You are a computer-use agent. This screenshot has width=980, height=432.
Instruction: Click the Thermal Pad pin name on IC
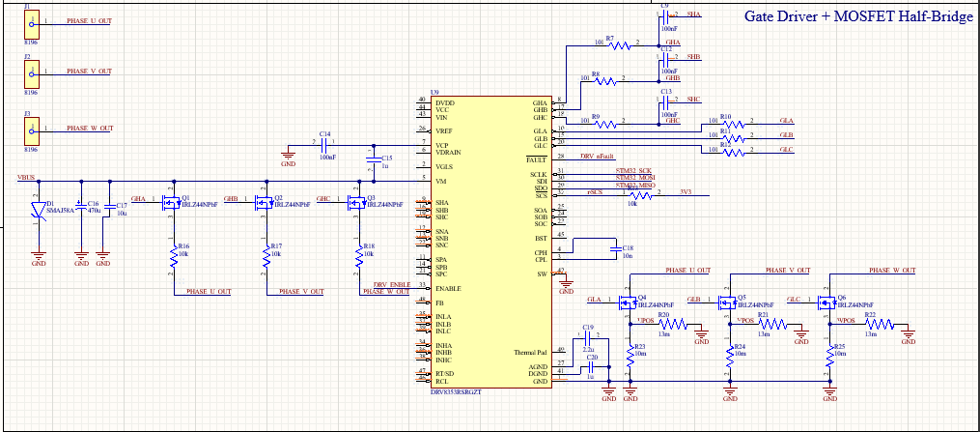pyautogui.click(x=530, y=353)
